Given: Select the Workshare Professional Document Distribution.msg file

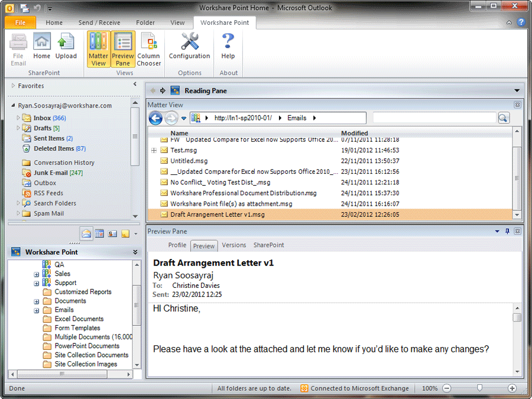Looking at the screenshot, I should (x=243, y=193).
